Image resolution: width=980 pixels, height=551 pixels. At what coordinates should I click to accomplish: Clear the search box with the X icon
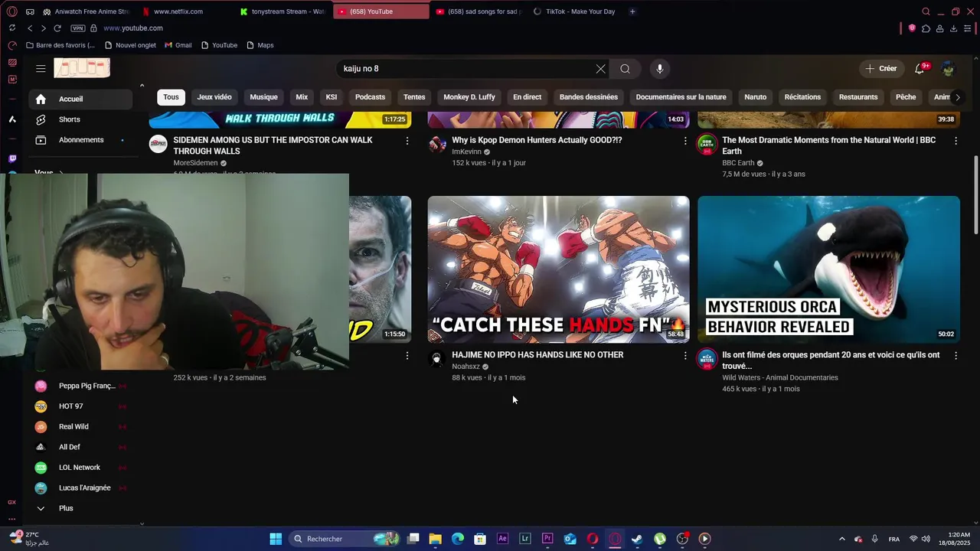tap(601, 69)
